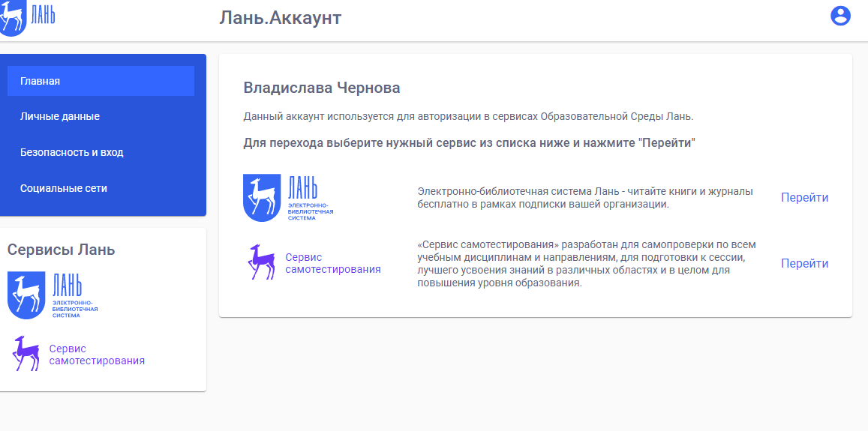This screenshot has width=868, height=431.
Task: Click the ЛАНЬ wordmark in the sidebar services logo
Action: 68,285
